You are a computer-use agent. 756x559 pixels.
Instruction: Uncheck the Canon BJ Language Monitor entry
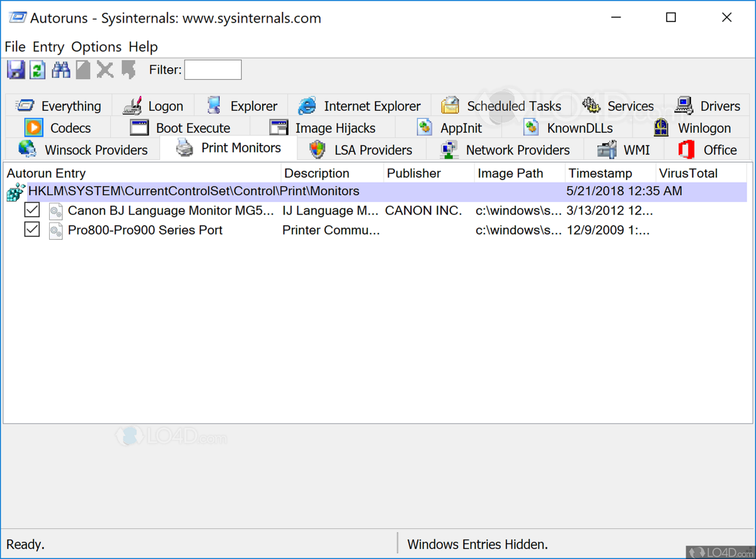(32, 210)
